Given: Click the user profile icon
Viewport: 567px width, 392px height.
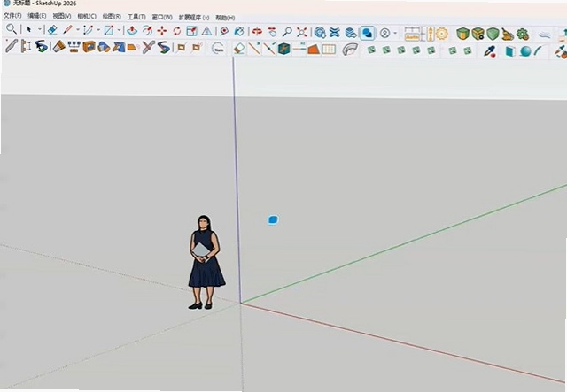Looking at the screenshot, I should click(x=385, y=34).
